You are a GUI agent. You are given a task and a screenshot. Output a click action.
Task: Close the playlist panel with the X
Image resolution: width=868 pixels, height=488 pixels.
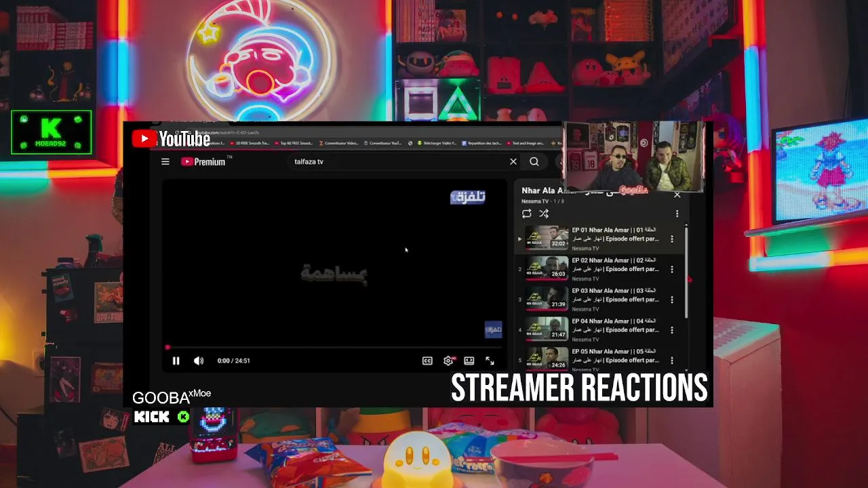[x=677, y=195]
